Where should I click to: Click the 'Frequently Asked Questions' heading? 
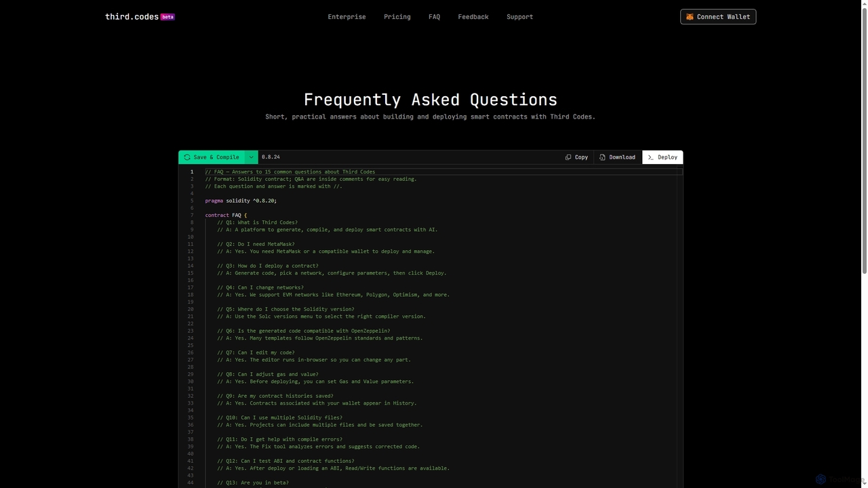click(x=431, y=100)
